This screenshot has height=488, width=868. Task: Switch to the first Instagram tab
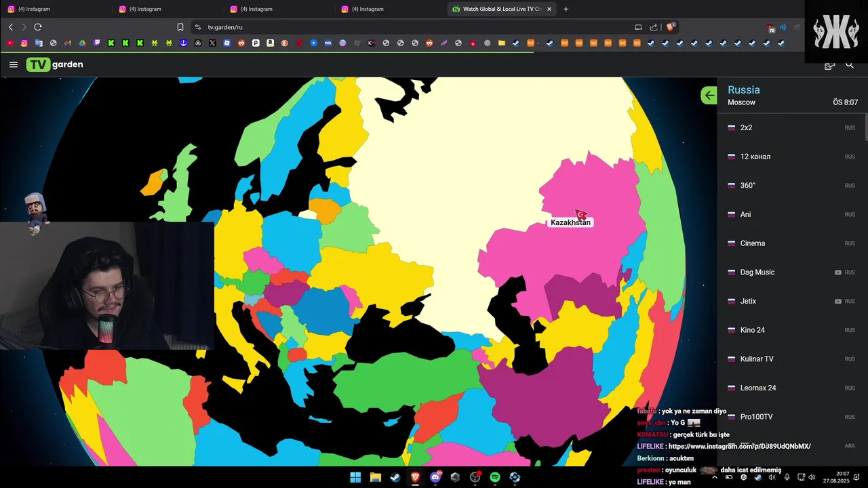[56, 9]
